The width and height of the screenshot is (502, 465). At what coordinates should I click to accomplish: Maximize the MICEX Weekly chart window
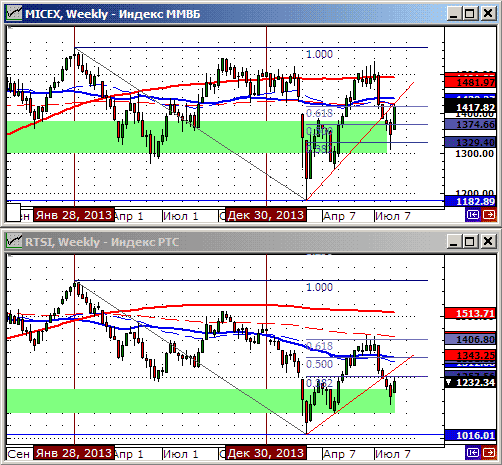click(470, 14)
